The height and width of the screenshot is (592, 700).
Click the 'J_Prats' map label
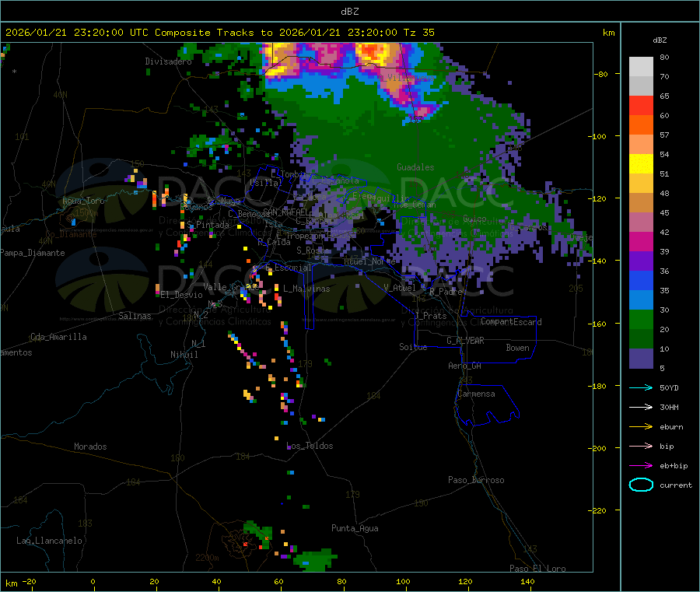point(430,315)
